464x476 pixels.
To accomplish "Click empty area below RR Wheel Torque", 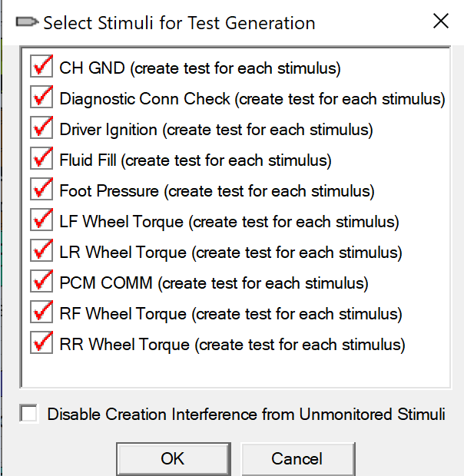I will click(235, 371).
